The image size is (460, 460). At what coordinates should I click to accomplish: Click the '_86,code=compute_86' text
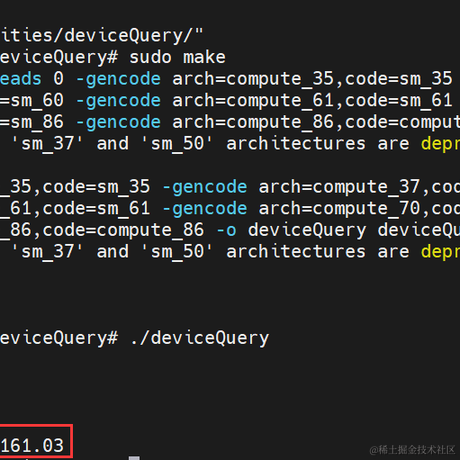pos(102,231)
